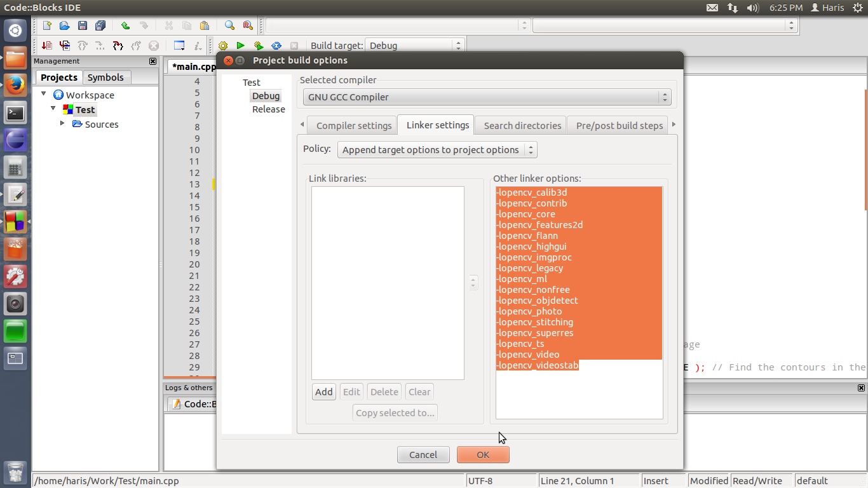Screen dimensions: 868x488
Task: Open Find with the magnifier icon
Action: tap(229, 26)
